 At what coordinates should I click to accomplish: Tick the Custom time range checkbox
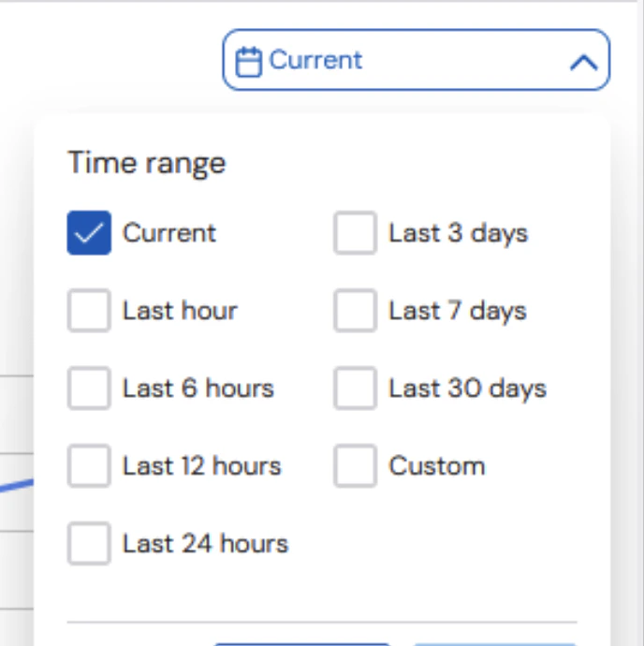[355, 466]
